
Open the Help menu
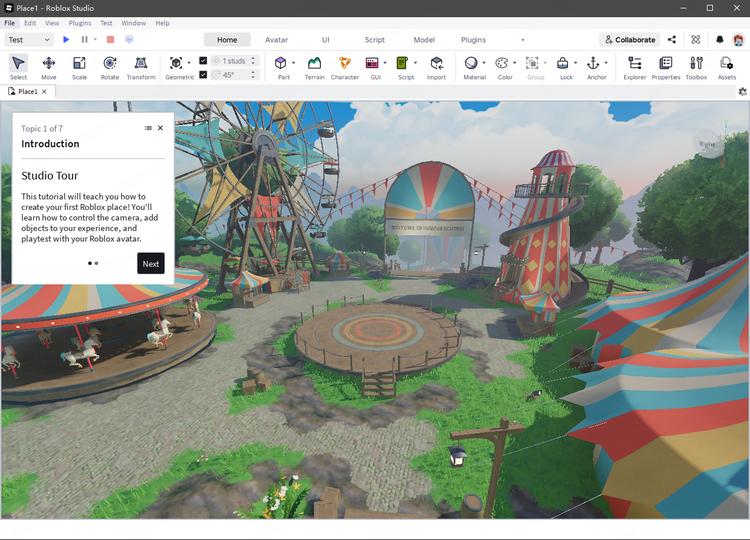pyautogui.click(x=162, y=23)
